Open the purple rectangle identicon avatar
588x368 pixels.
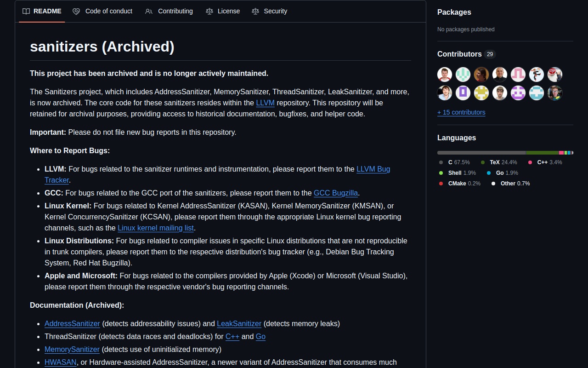point(463,93)
